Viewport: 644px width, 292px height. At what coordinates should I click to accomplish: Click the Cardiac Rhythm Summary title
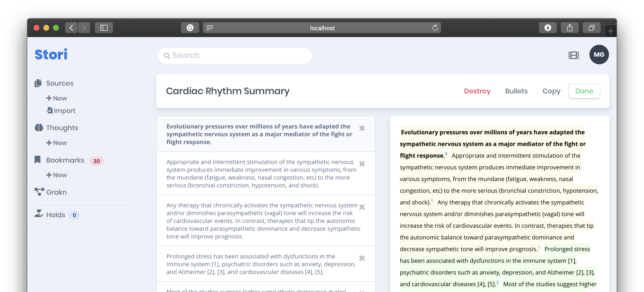click(228, 91)
